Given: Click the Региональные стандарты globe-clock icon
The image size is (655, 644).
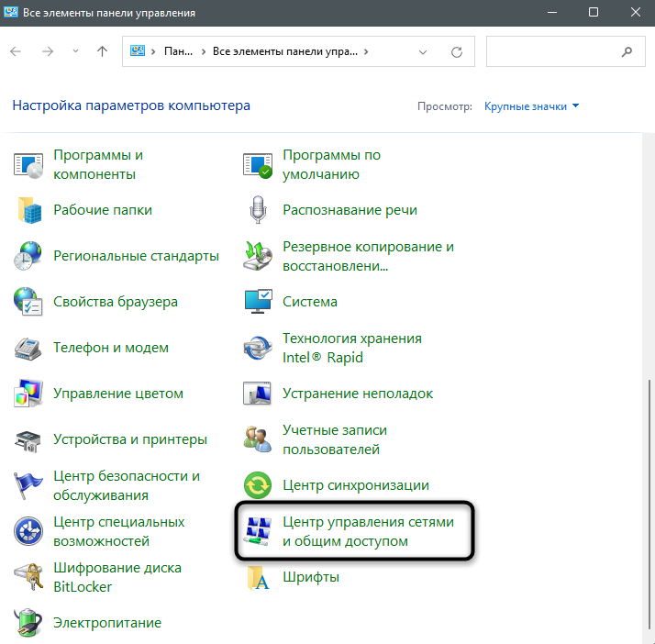Looking at the screenshot, I should click(x=28, y=256).
